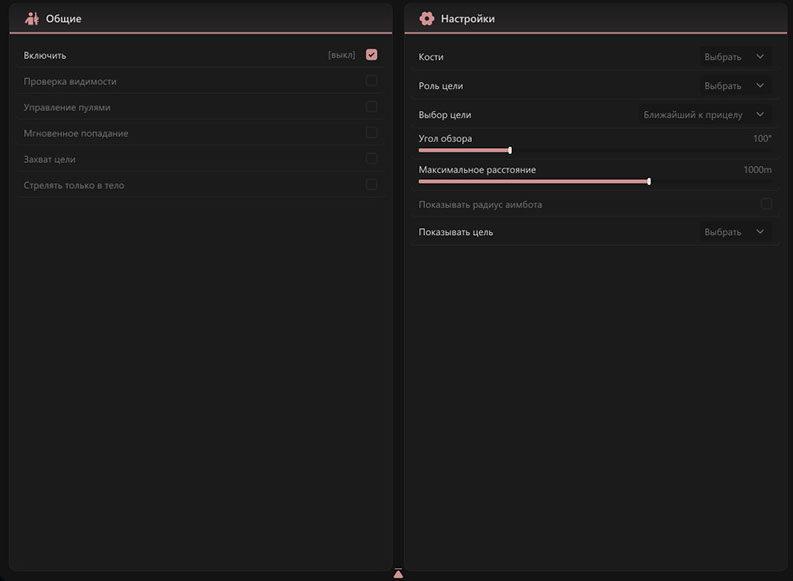This screenshot has height=581, width=793.
Task: Enable the Показывать радиус аимбота checkbox
Action: pyautogui.click(x=766, y=204)
